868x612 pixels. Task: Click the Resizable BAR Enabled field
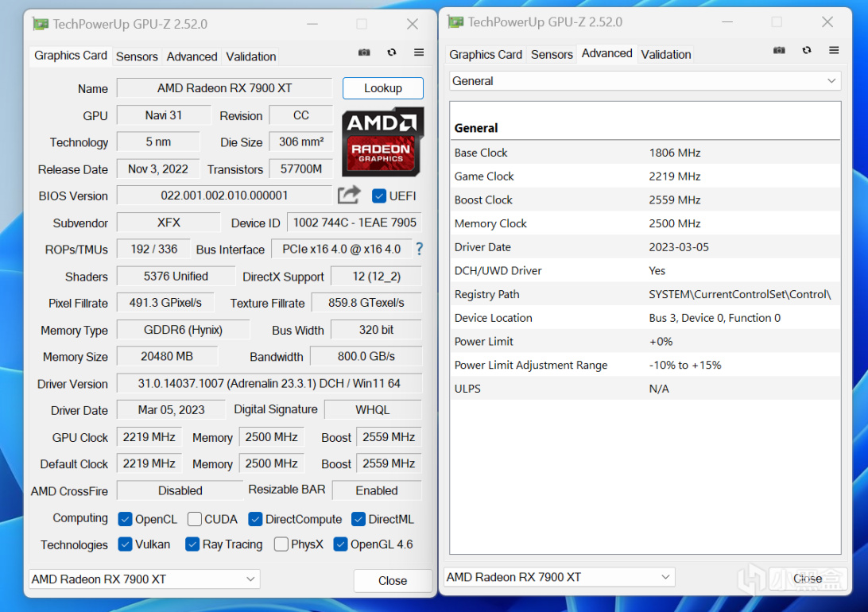377,490
